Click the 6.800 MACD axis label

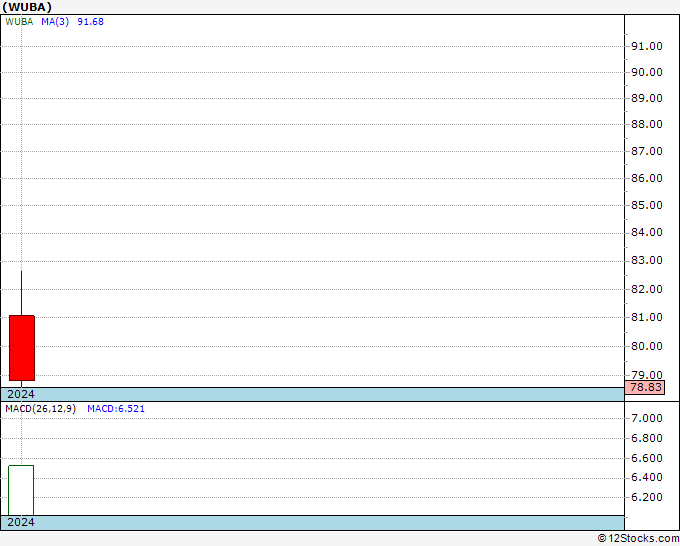coord(647,438)
